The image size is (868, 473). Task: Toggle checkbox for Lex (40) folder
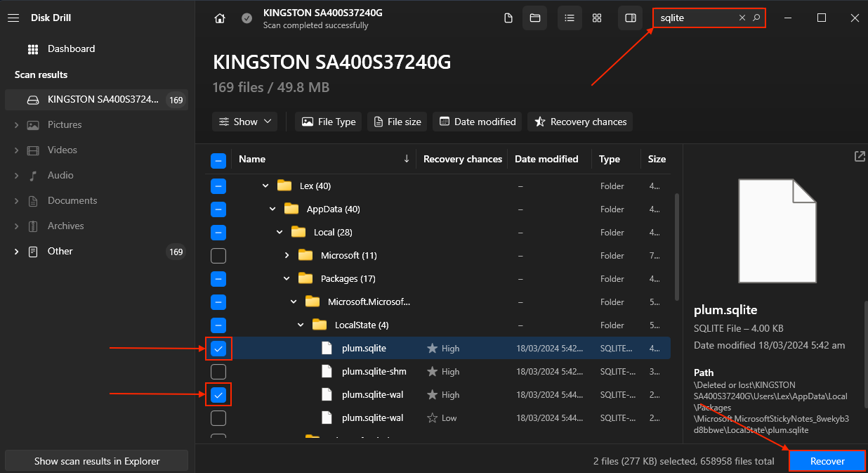tap(218, 186)
